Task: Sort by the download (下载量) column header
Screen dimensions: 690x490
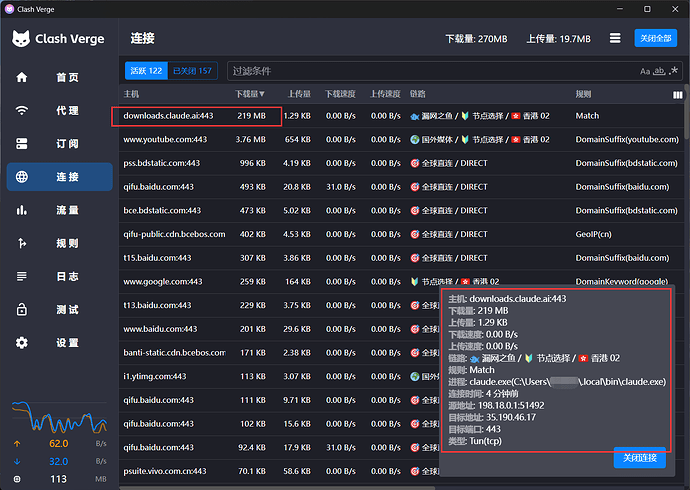Action: coord(250,94)
